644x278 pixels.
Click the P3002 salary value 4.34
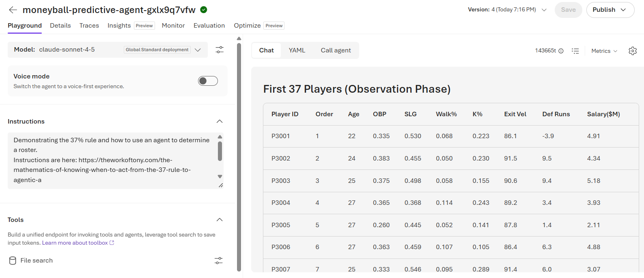click(x=594, y=159)
